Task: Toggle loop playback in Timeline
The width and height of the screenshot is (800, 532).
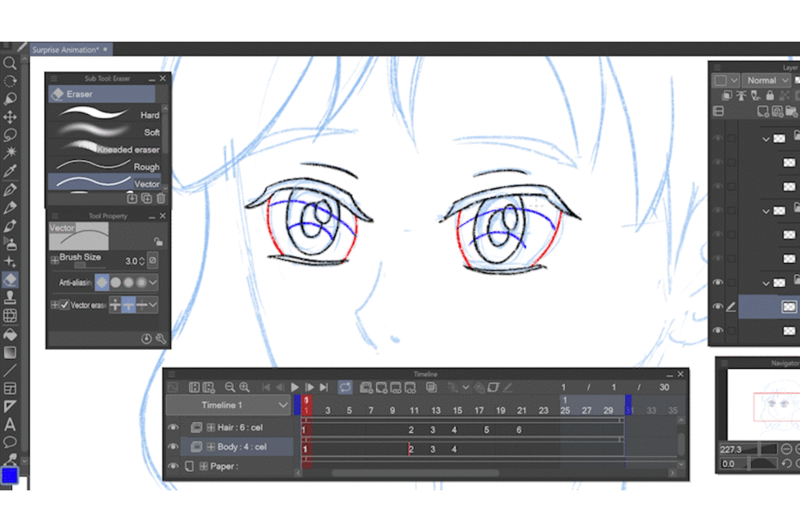Action: pyautogui.click(x=345, y=388)
